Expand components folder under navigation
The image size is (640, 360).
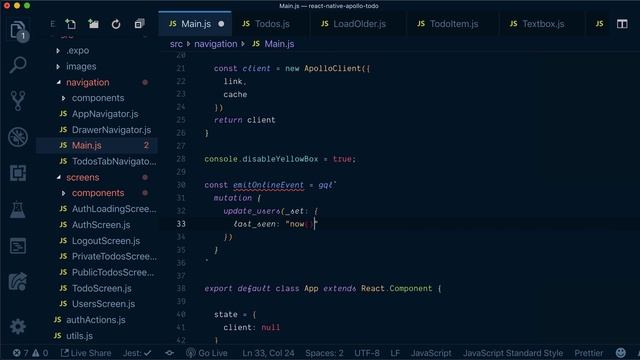(x=97, y=98)
